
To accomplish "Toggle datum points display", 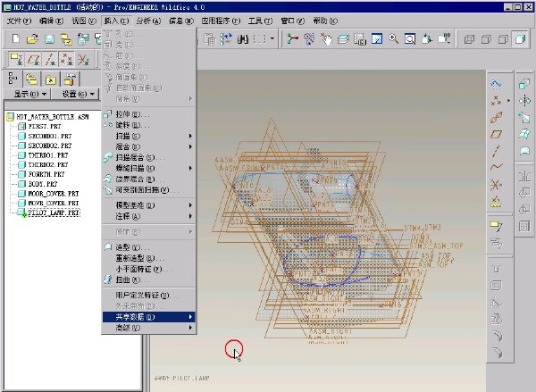I will (x=66, y=60).
